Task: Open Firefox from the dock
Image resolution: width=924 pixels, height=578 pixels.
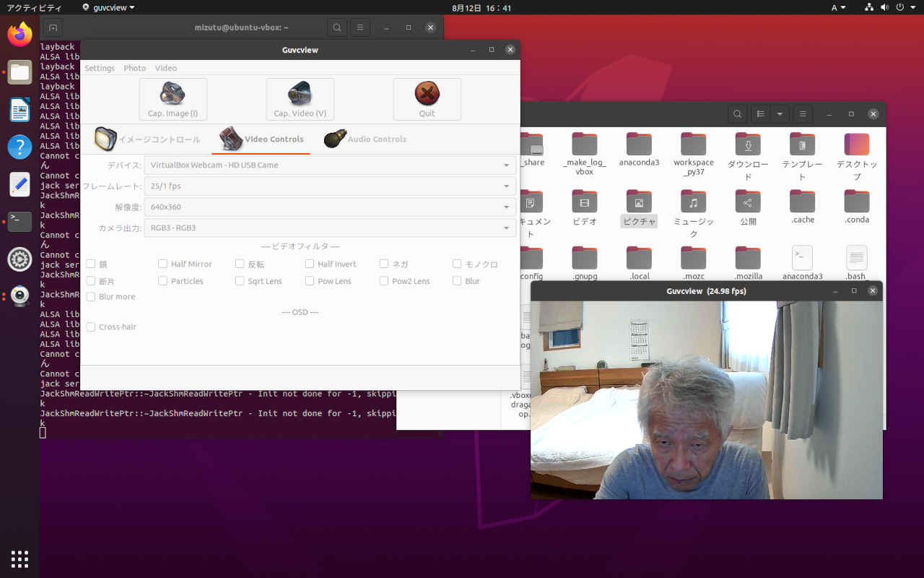Action: coord(19,34)
